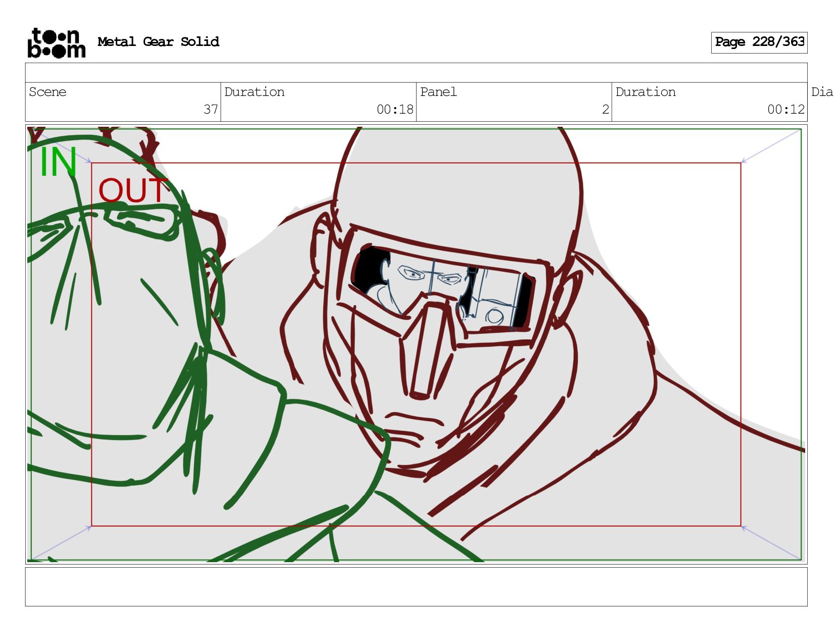Click the 'Scene' header label
Screen dimensions: 834x644
[x=48, y=92]
